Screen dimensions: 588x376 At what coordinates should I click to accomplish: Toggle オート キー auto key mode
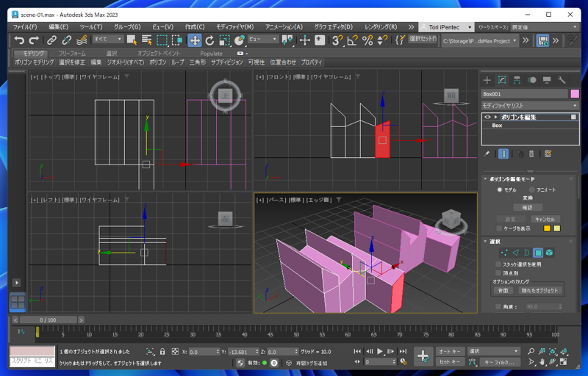point(450,351)
